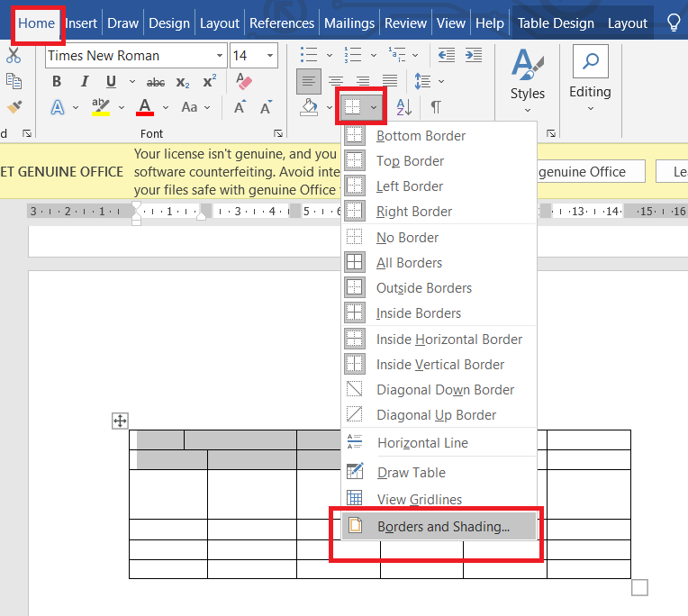Open the font name dropdown

pyautogui.click(x=220, y=56)
